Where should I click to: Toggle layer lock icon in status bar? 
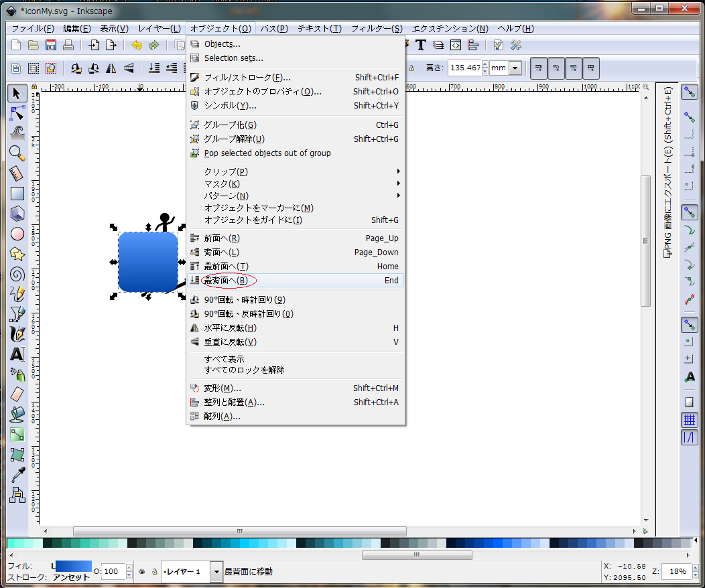(x=153, y=571)
